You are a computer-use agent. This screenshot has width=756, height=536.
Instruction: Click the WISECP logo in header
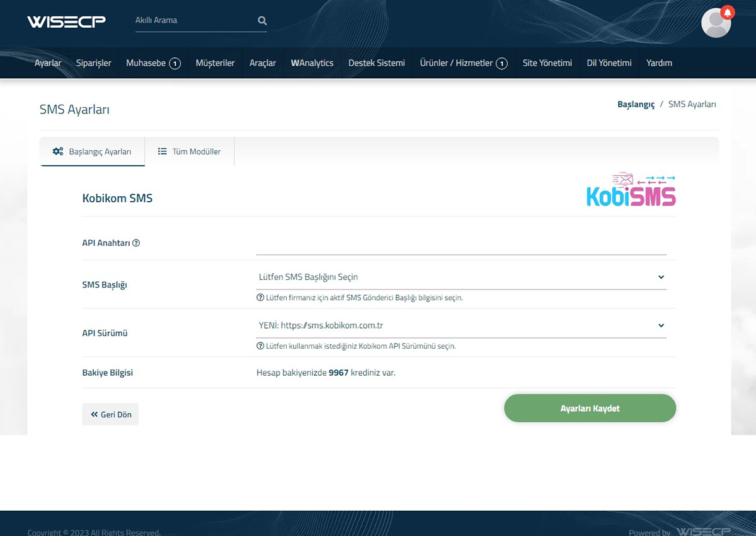(x=66, y=21)
